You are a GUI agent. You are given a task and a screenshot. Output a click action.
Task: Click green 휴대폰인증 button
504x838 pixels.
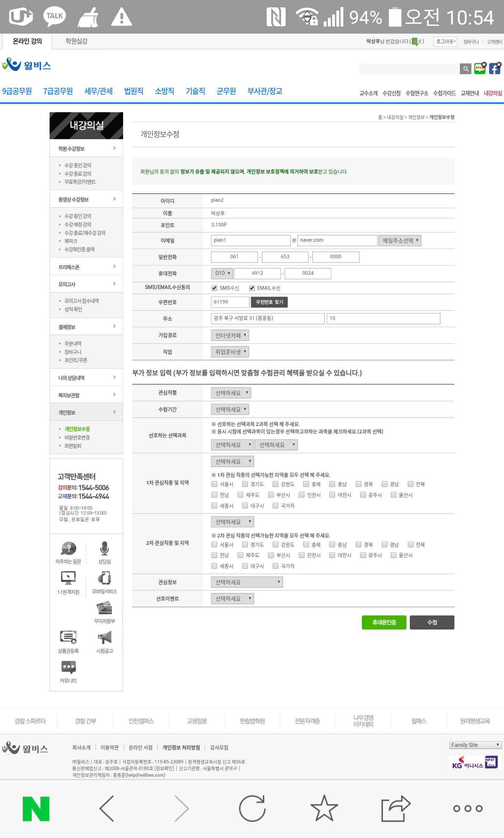384,623
